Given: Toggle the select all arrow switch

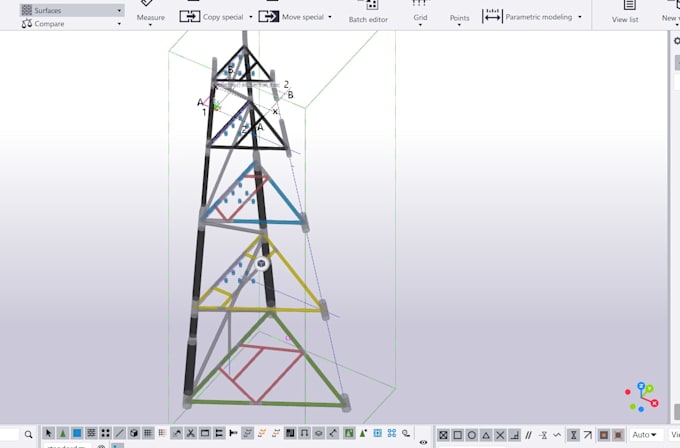Looking at the screenshot, I should [x=49, y=433].
